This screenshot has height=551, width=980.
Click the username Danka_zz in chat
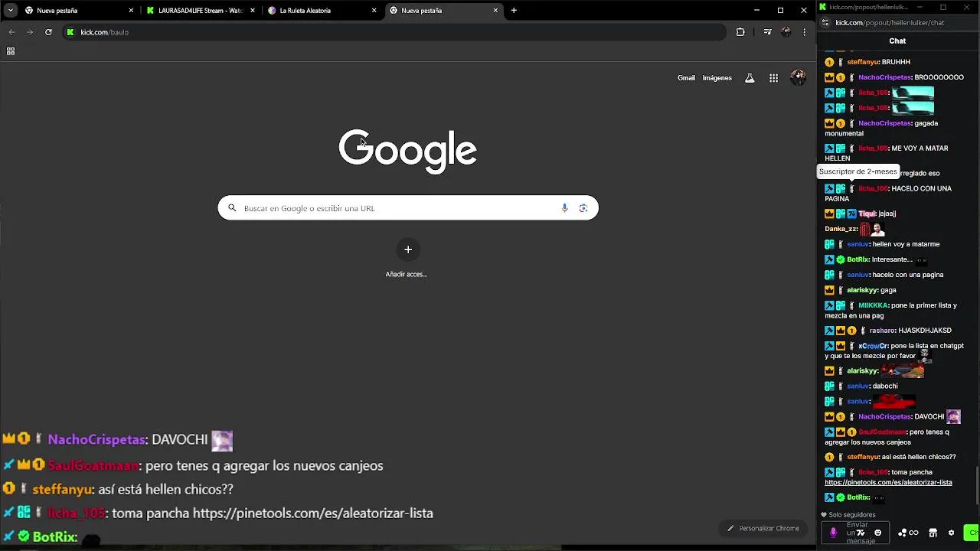[x=841, y=229]
